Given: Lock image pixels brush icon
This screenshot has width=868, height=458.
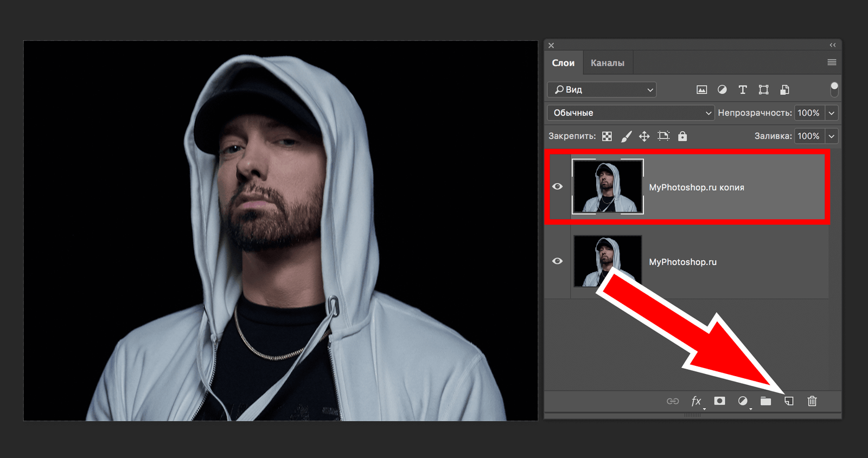Looking at the screenshot, I should pyautogui.click(x=626, y=137).
